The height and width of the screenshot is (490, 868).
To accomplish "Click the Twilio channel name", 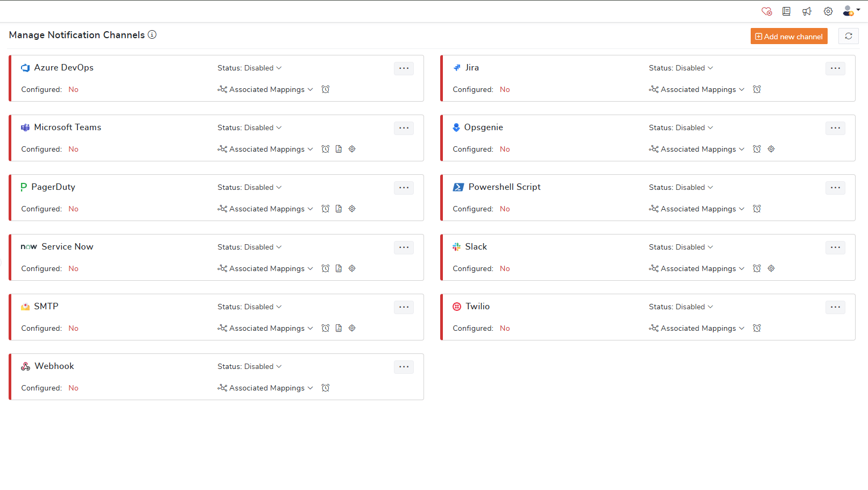I will tap(477, 306).
